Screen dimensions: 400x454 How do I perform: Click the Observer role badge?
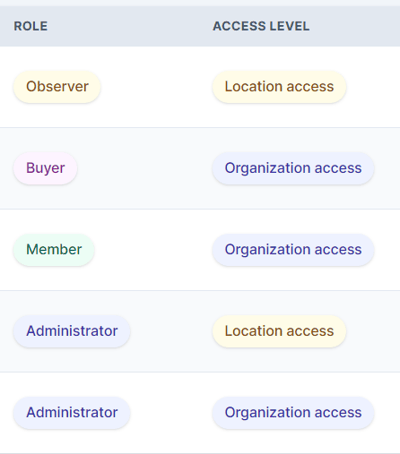click(57, 87)
